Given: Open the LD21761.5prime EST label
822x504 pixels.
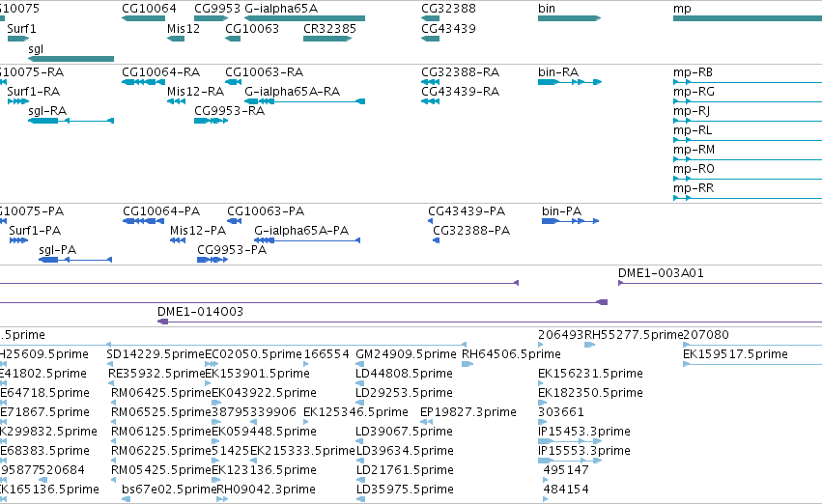Looking at the screenshot, I should pyautogui.click(x=405, y=470).
